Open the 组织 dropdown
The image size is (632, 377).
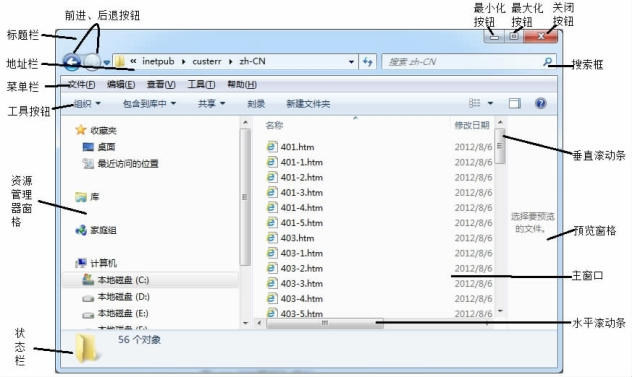pos(87,104)
